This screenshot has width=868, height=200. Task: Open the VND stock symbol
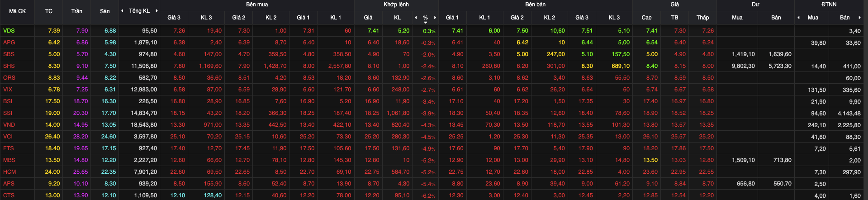9,125
